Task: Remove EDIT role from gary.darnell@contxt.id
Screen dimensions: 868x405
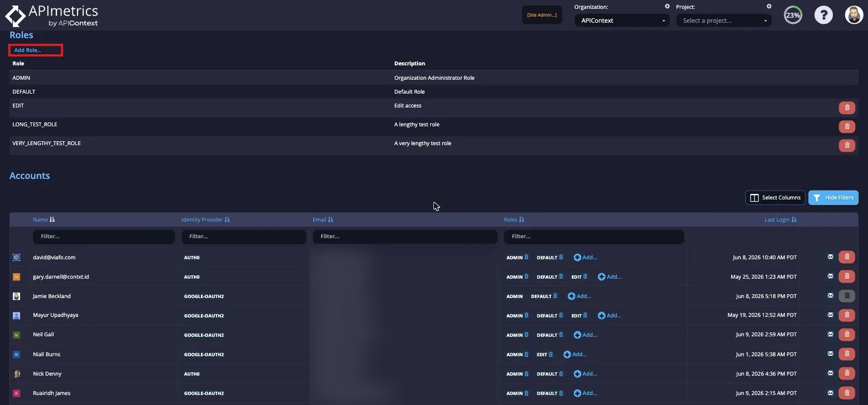Action: tap(585, 276)
